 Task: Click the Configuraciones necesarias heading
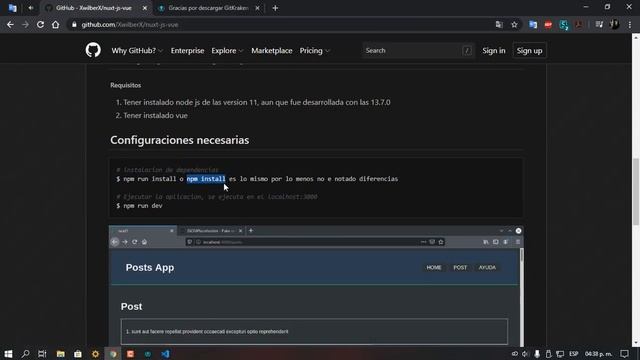coord(180,140)
